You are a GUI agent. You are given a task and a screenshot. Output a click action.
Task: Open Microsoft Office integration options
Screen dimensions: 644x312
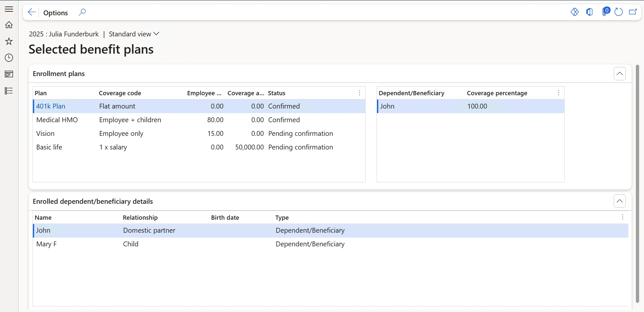click(589, 12)
